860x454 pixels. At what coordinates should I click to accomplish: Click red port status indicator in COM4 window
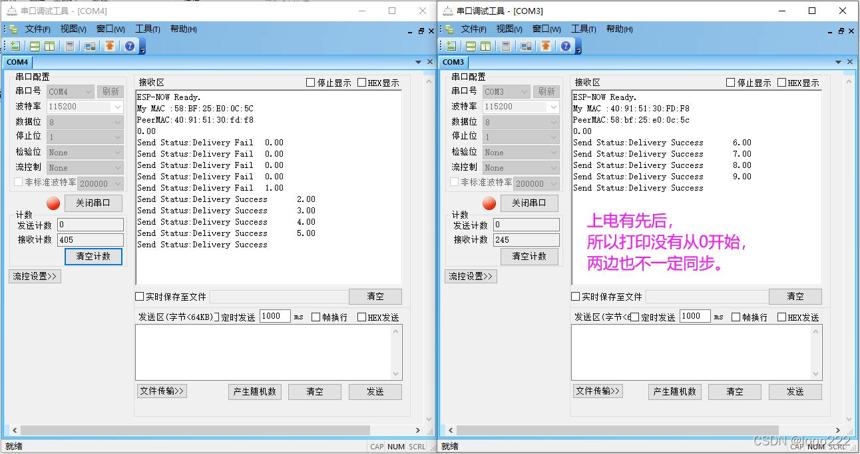coord(53,203)
